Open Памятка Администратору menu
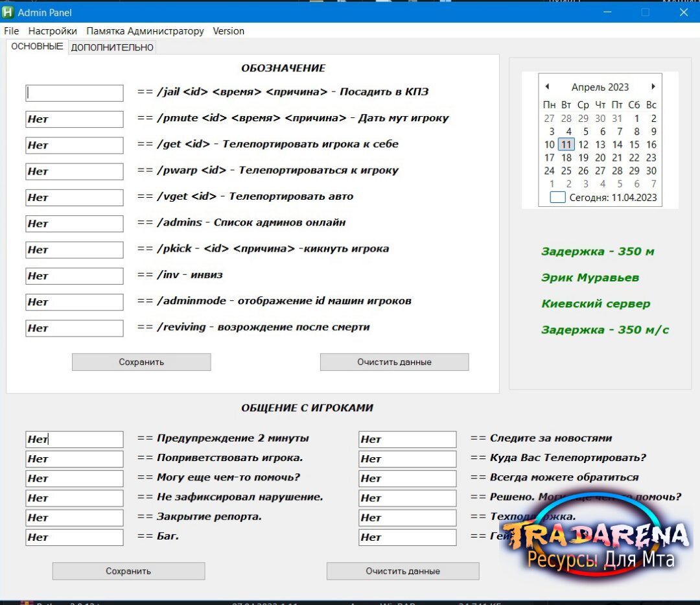 pos(145,31)
